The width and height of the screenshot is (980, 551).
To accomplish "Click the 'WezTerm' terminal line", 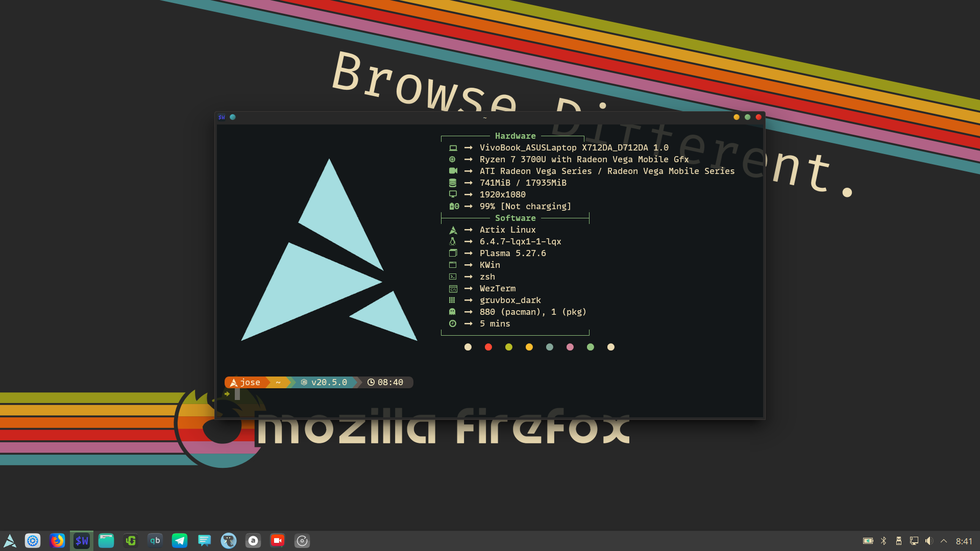I will coord(498,289).
